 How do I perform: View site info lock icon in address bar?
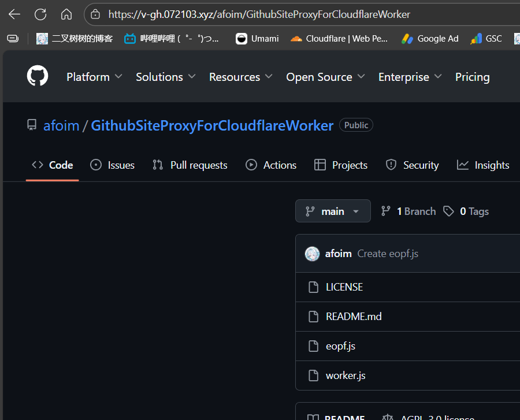point(96,14)
